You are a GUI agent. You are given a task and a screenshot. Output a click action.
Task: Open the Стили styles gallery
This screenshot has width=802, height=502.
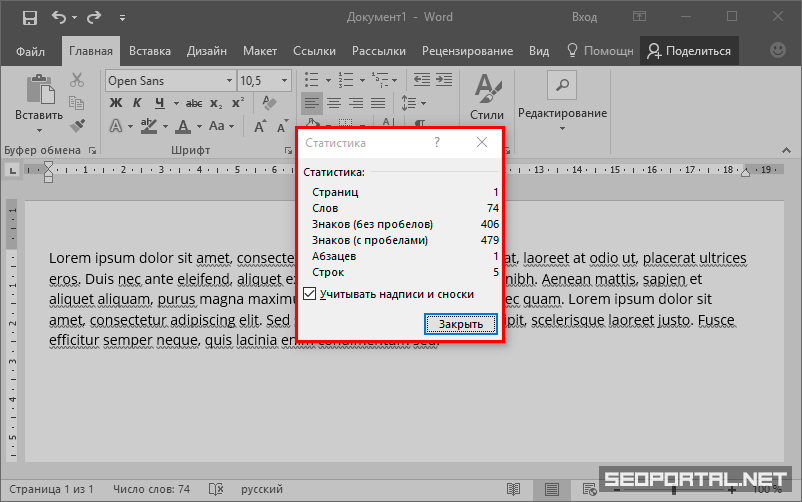(487, 98)
